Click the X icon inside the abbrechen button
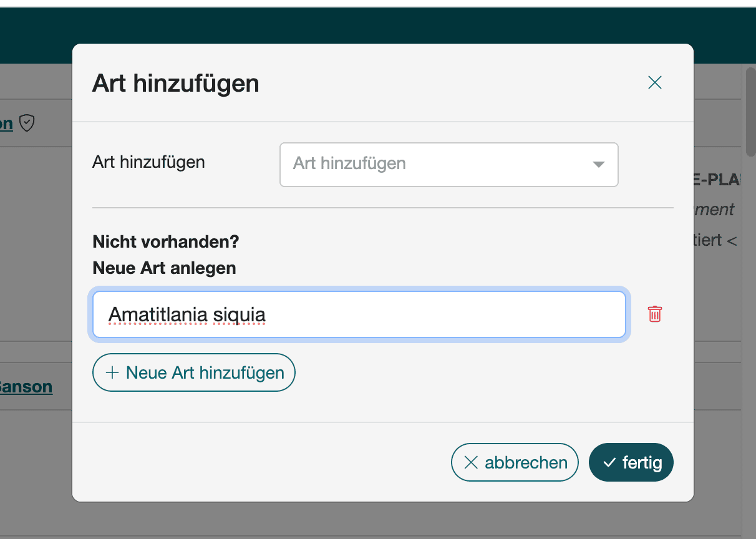 pyautogui.click(x=471, y=463)
